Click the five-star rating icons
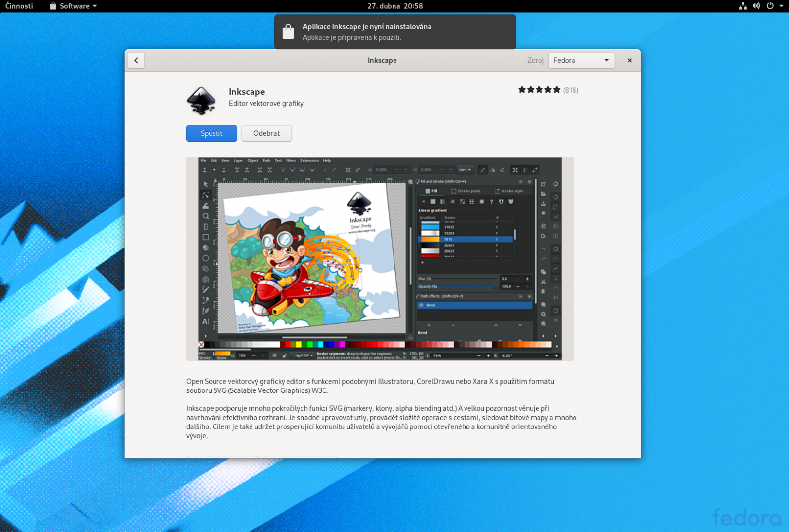Viewport: 789px width, 532px height. 538,90
